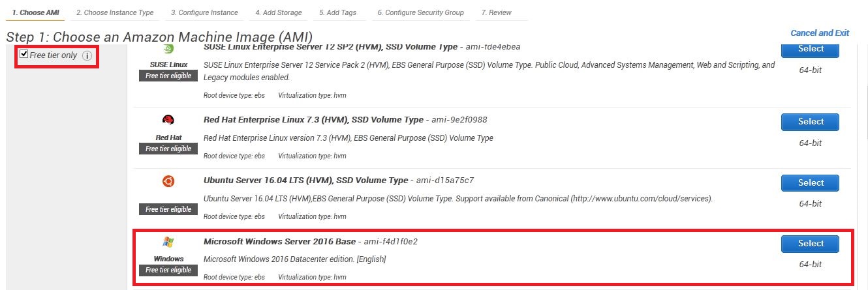Open the 7. Review step tab

coord(496,12)
